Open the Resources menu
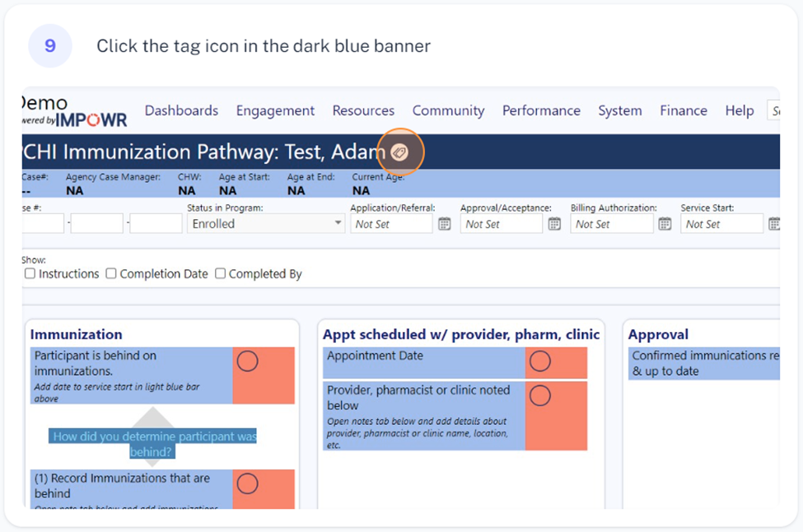Image resolution: width=803 pixels, height=532 pixels. pos(363,110)
